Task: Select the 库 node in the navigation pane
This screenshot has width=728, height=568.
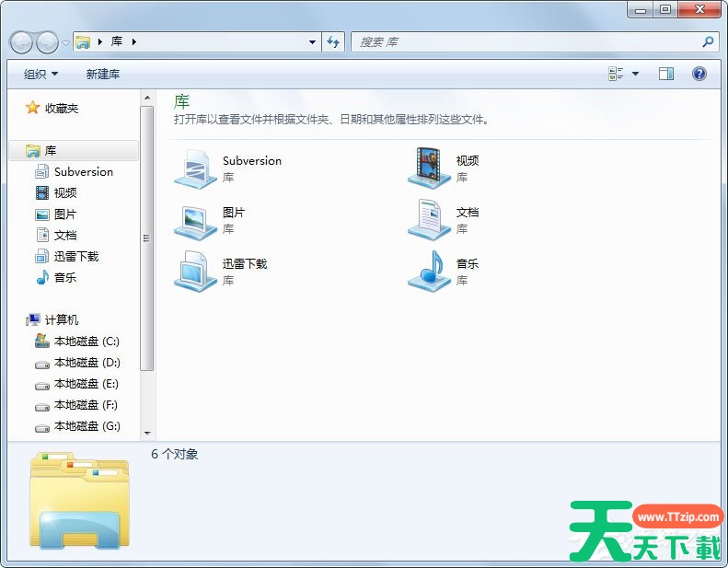Action: (x=74, y=150)
